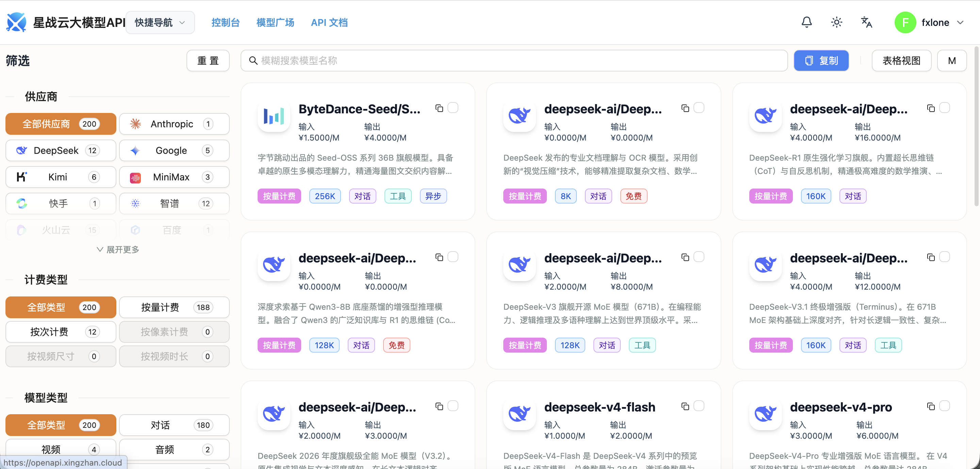The height and width of the screenshot is (469, 980).
Task: Open the API 文档 page
Action: click(329, 22)
